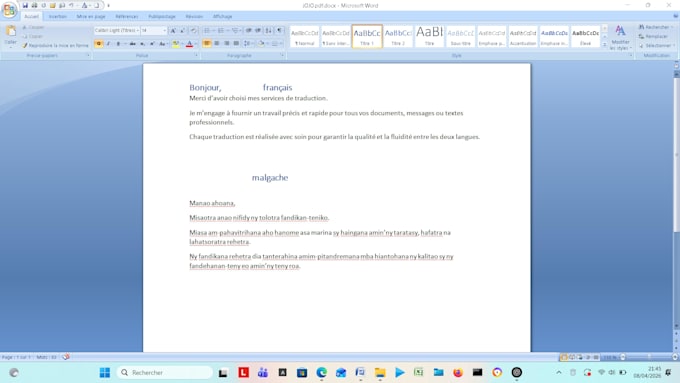680x383 pixels.
Task: Cut the selection with Couper
Action: click(x=33, y=27)
